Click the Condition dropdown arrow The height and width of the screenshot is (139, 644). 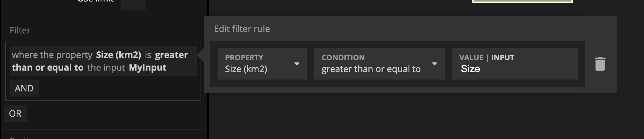[x=434, y=64]
